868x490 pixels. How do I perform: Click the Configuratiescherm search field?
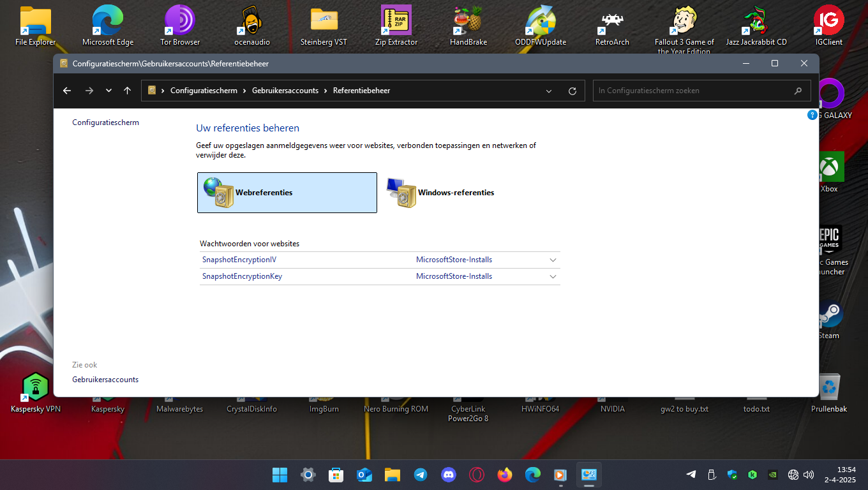692,91
